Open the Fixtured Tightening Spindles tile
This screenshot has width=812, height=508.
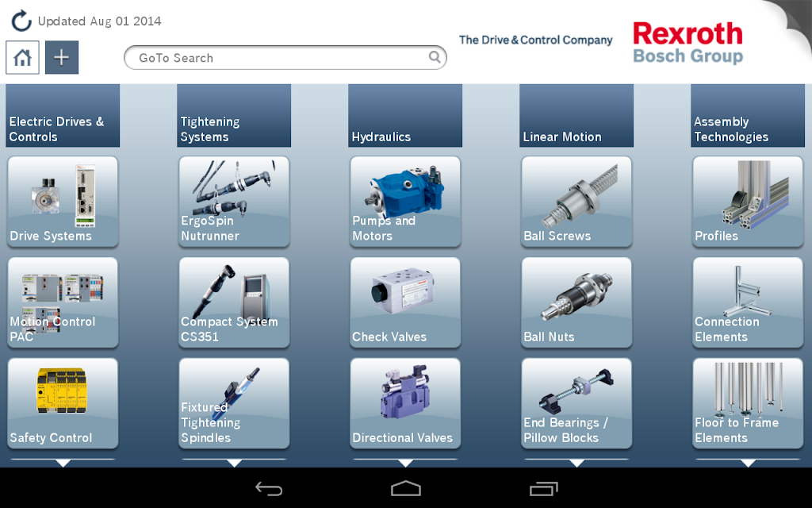[x=234, y=403]
